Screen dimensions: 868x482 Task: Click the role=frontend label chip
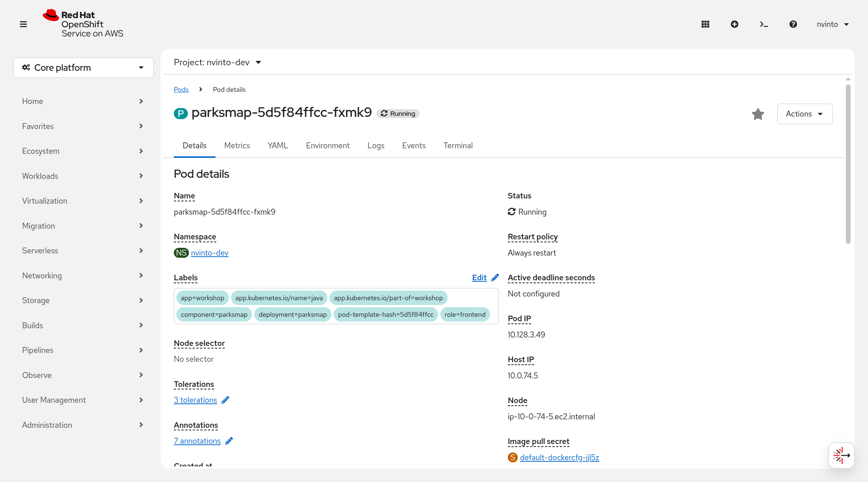click(465, 315)
